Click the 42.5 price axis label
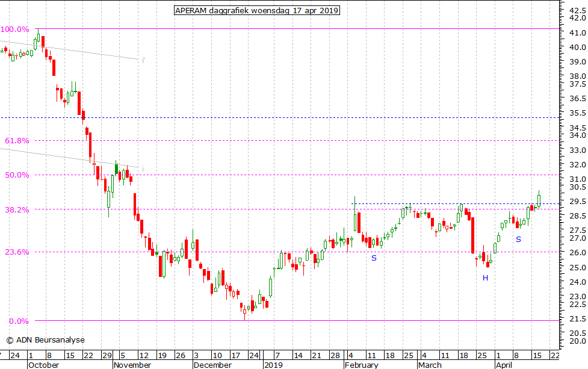The height and width of the screenshot is (369, 588). tap(578, 10)
